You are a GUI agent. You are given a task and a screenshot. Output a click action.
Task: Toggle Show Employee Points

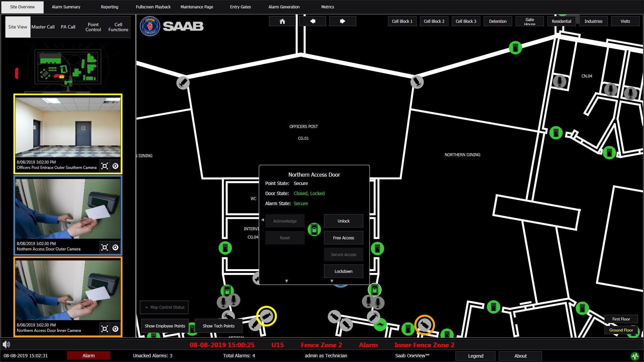click(165, 326)
